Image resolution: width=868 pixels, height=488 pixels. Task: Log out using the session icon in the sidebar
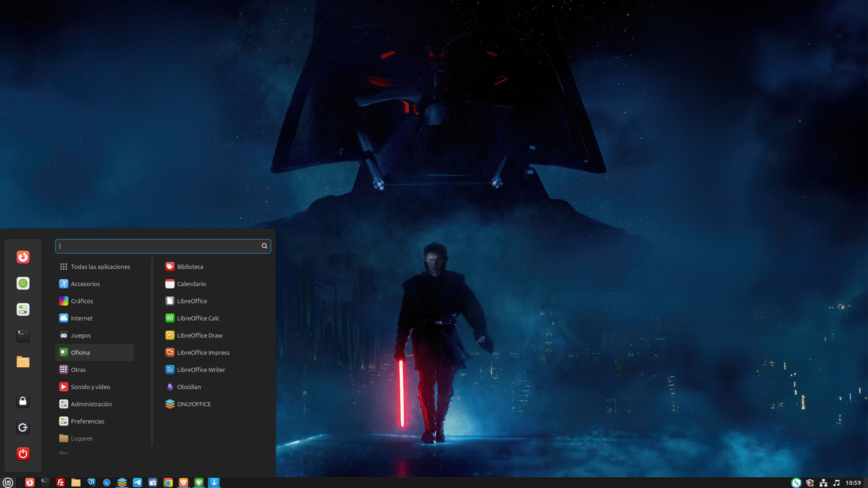point(23,428)
